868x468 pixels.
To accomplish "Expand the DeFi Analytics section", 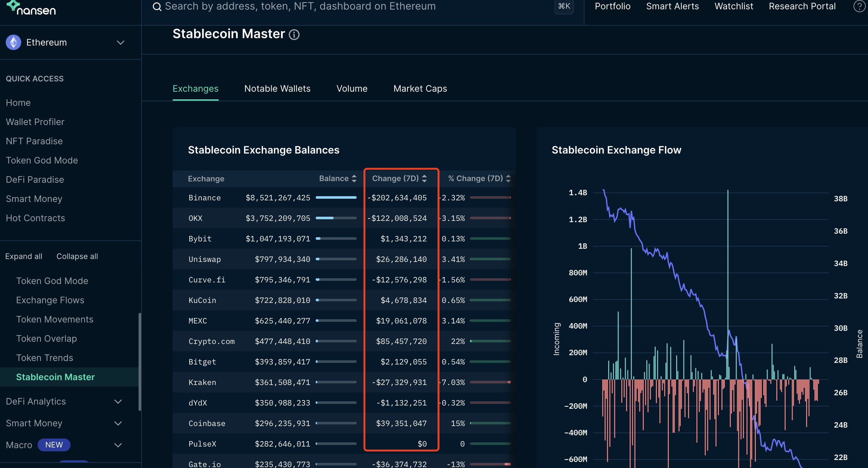I will click(118, 401).
